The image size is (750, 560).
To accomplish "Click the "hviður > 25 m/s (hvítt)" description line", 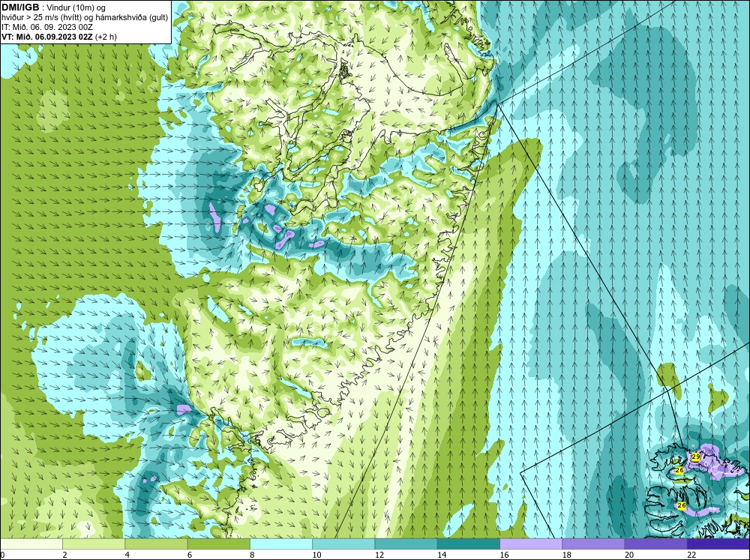I will point(41,17).
